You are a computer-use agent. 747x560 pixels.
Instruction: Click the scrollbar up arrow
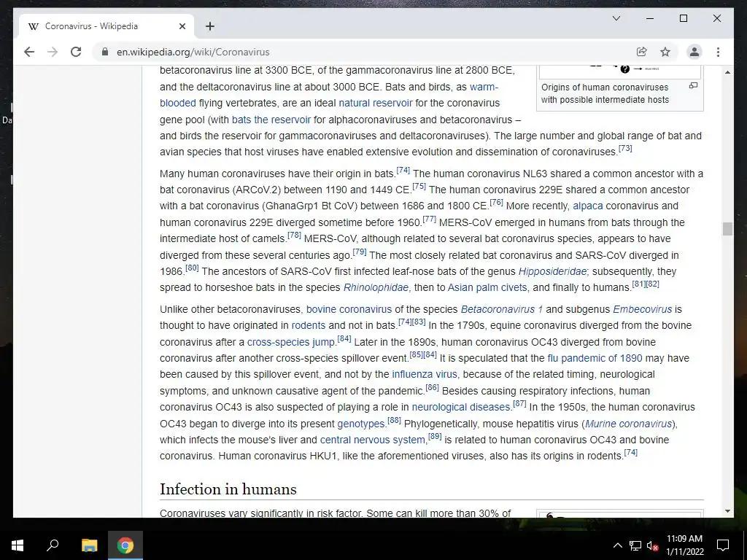point(727,72)
